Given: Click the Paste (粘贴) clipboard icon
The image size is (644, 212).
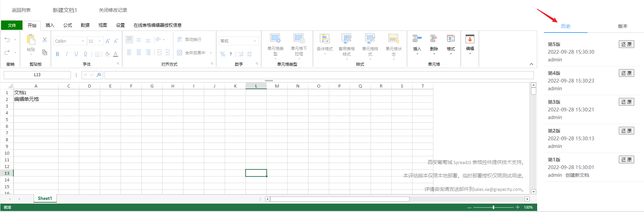Looking at the screenshot, I should pos(31,40).
